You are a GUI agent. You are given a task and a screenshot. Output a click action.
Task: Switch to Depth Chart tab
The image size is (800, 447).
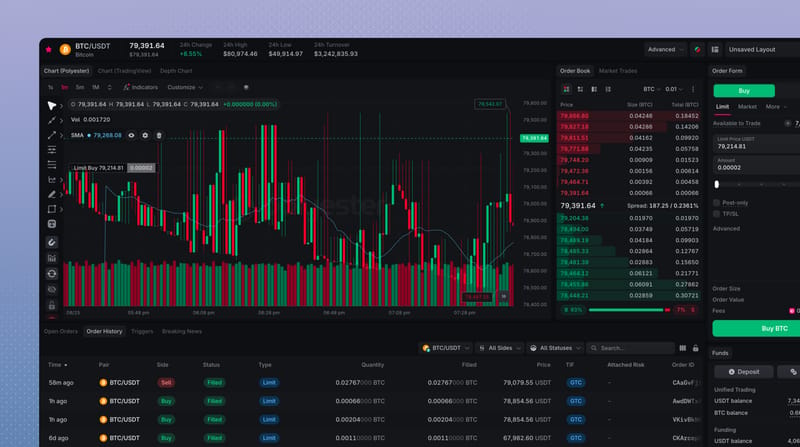[x=176, y=71]
